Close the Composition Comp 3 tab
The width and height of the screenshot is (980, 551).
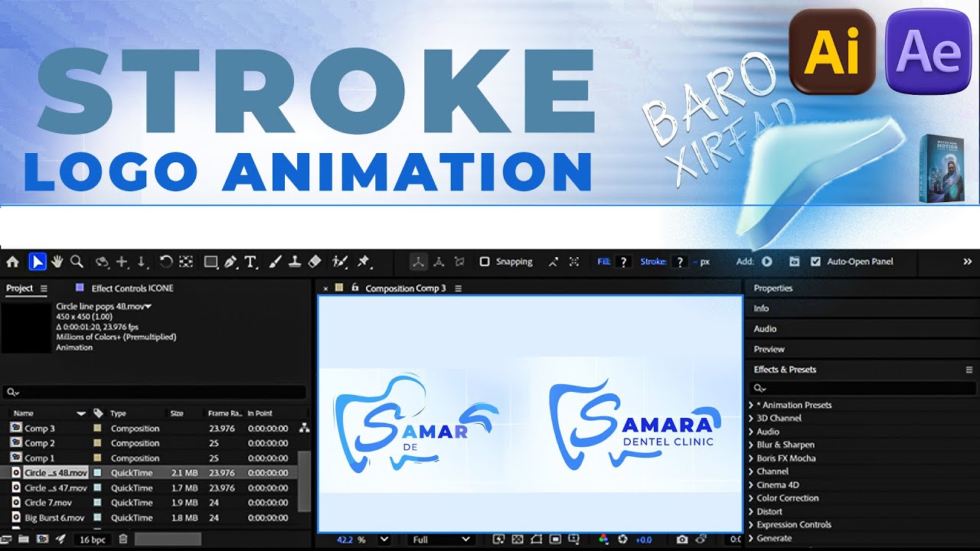click(x=325, y=289)
